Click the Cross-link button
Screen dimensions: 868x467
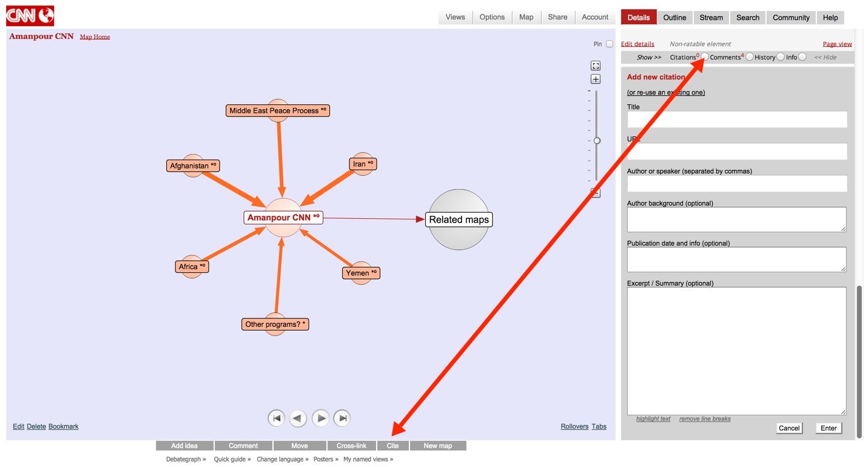[352, 446]
